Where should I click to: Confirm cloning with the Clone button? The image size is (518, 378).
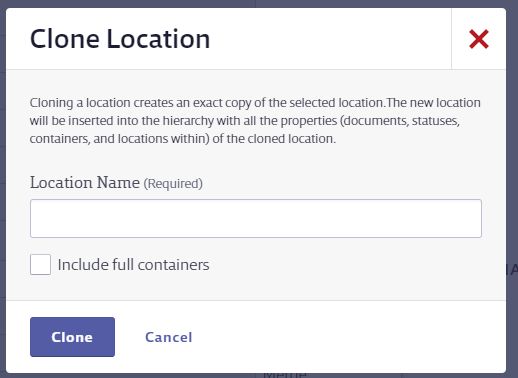pyautogui.click(x=72, y=337)
